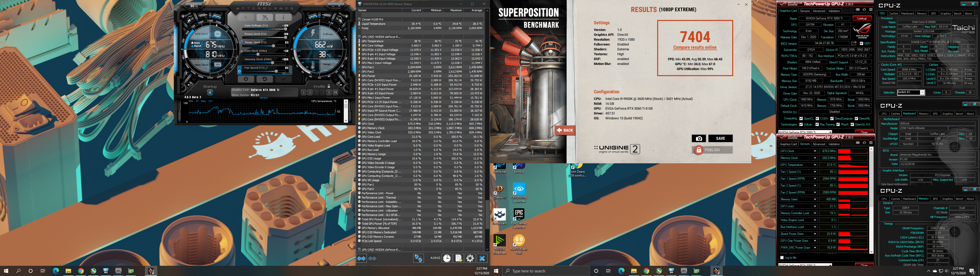This screenshot has width=980, height=276.
Task: Click Type here to search taskbar box
Action: pos(546,271)
